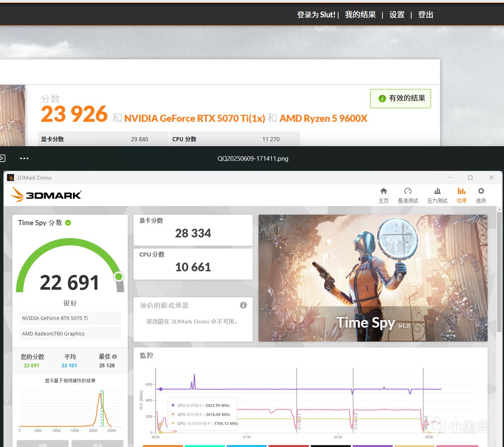This screenshot has height=447, width=504.
Task: Click the leftmost icon in the image viewer bar
Action: click(x=2, y=158)
